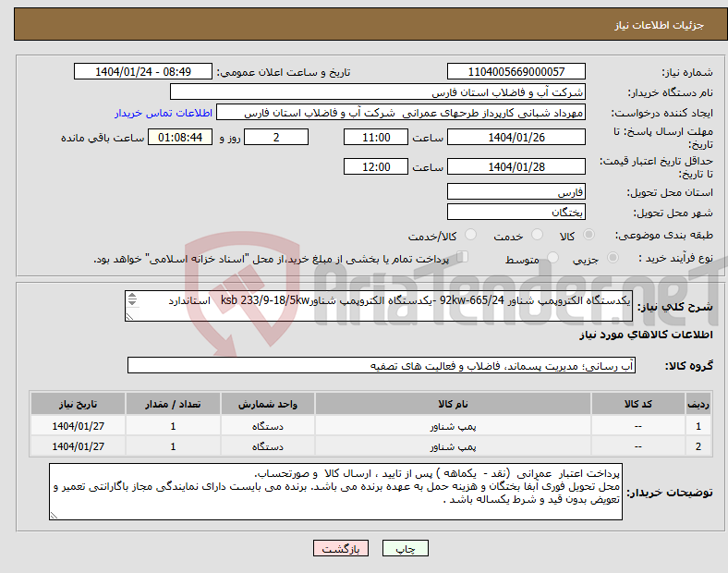Click the 1404/01/27 date in row 1

coord(78,426)
